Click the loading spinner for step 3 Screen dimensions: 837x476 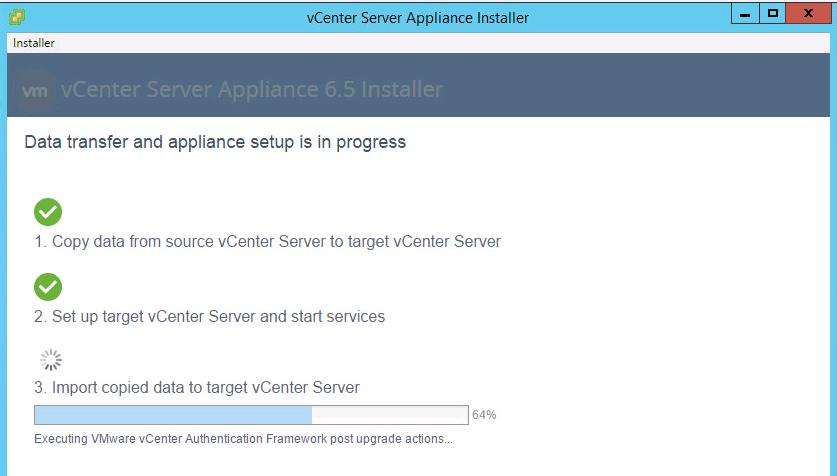point(51,360)
